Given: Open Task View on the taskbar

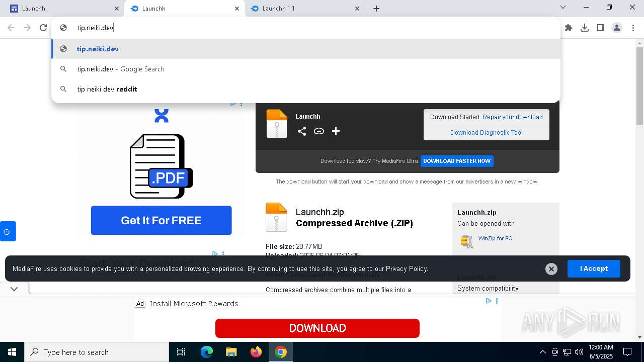Looking at the screenshot, I should 181,352.
